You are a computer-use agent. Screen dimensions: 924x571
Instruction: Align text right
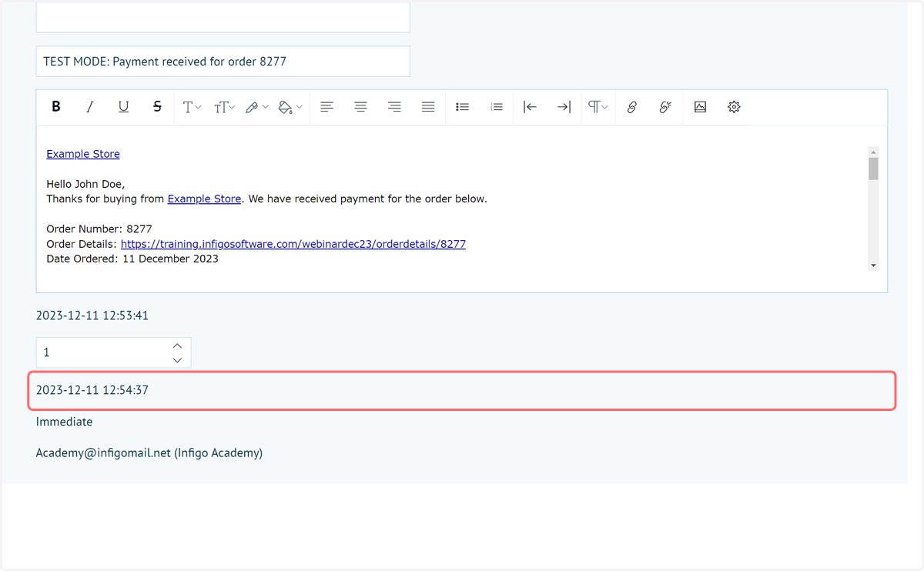394,107
